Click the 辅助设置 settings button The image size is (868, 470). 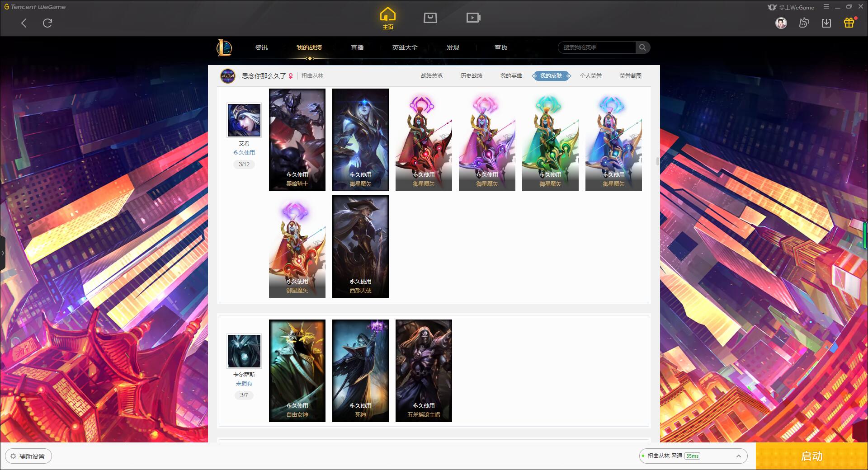pos(28,456)
